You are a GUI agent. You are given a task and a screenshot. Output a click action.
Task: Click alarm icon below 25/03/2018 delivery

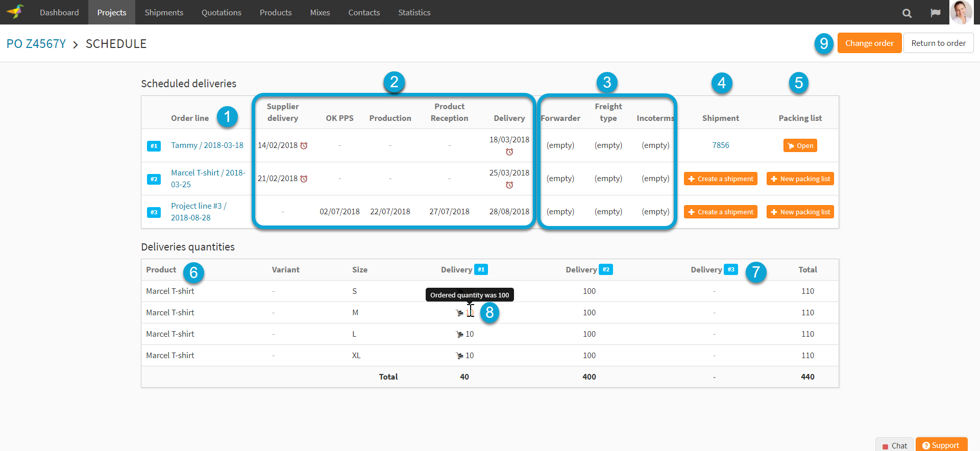coord(509,185)
